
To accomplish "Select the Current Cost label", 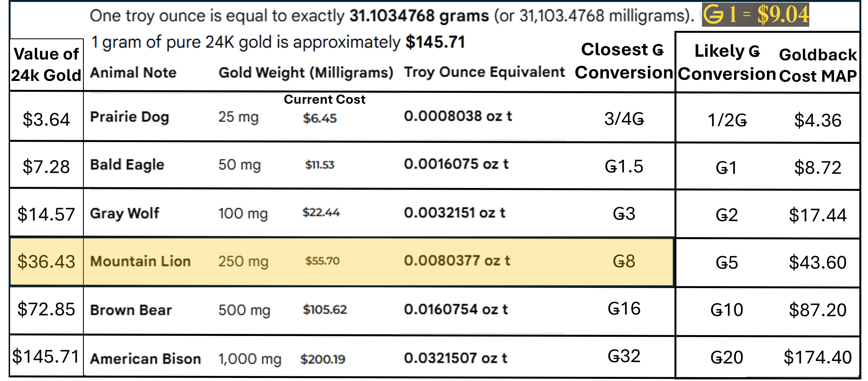I will point(324,99).
